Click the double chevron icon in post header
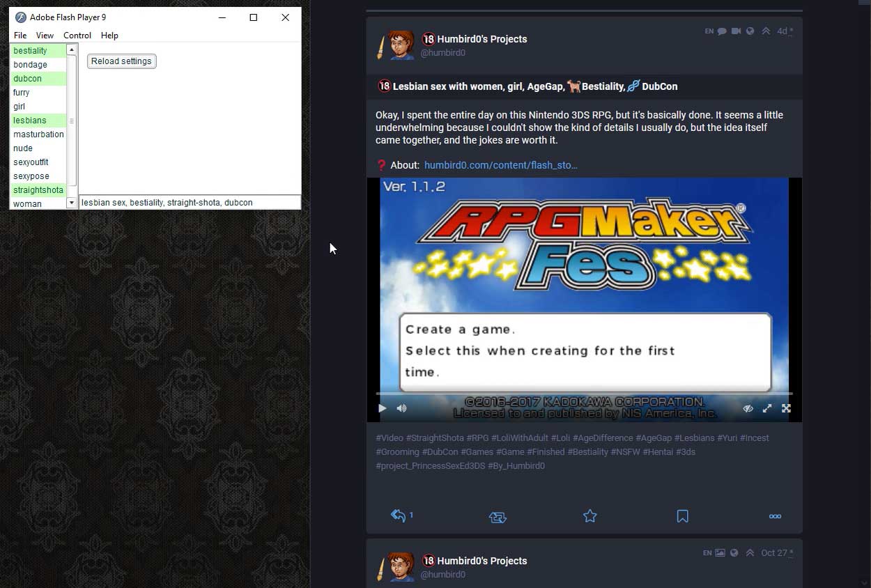 click(766, 31)
